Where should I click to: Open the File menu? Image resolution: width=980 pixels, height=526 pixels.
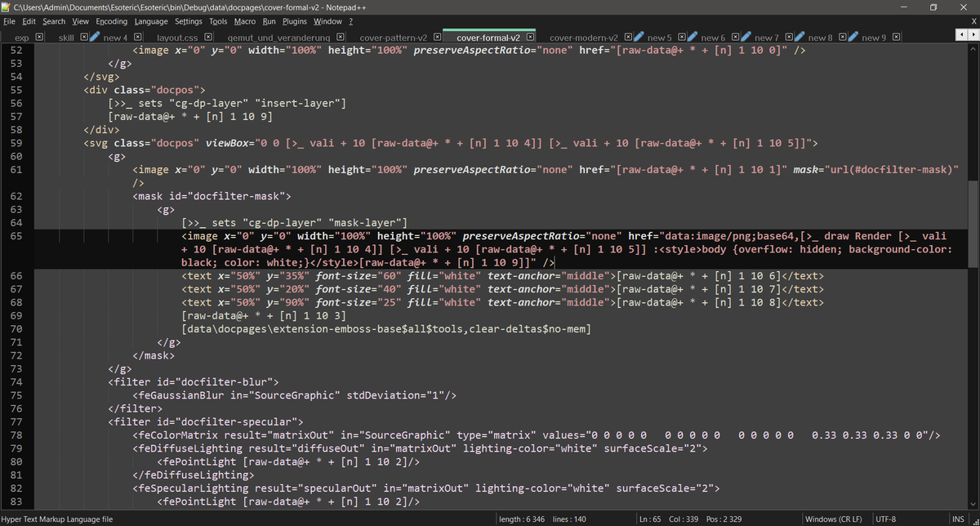point(9,21)
